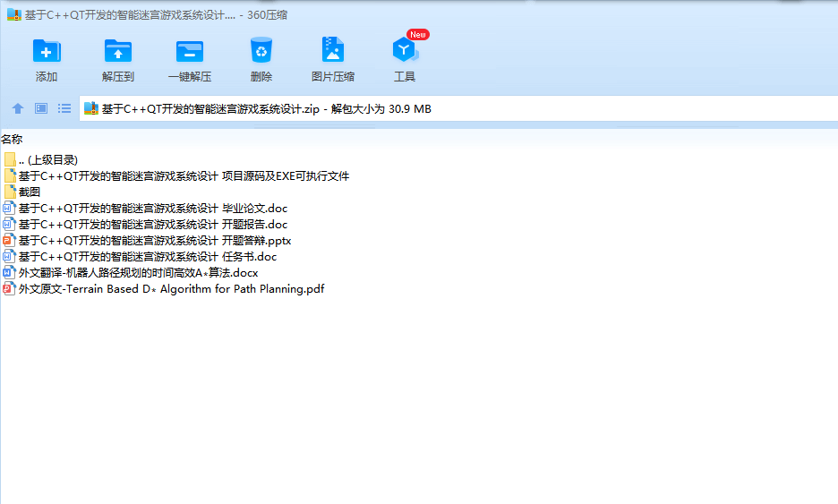Click the folder icon of 项目源码 folder

pos(10,175)
